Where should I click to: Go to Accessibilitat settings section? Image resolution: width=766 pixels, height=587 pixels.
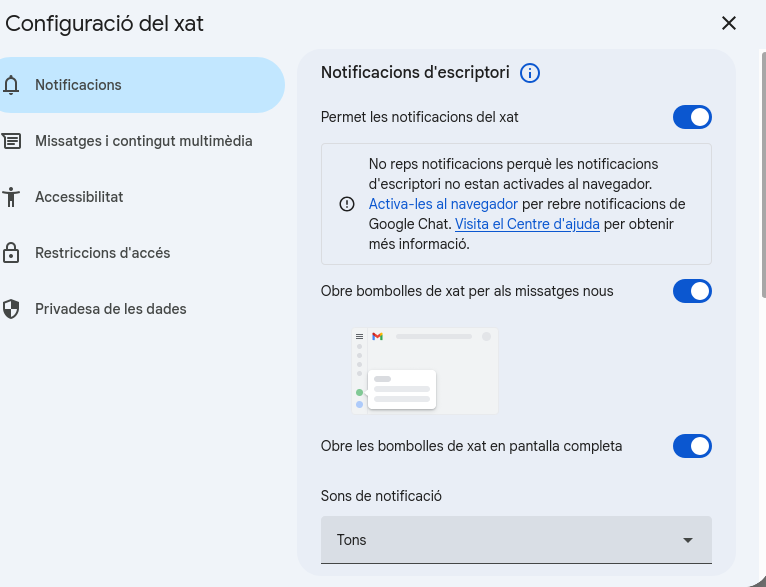(x=79, y=197)
